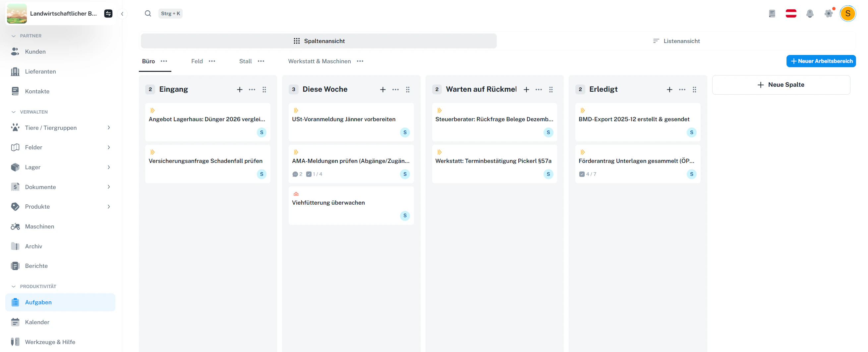The image size is (868, 352).
Task: Open settings via the gear icon
Action: [x=829, y=14]
